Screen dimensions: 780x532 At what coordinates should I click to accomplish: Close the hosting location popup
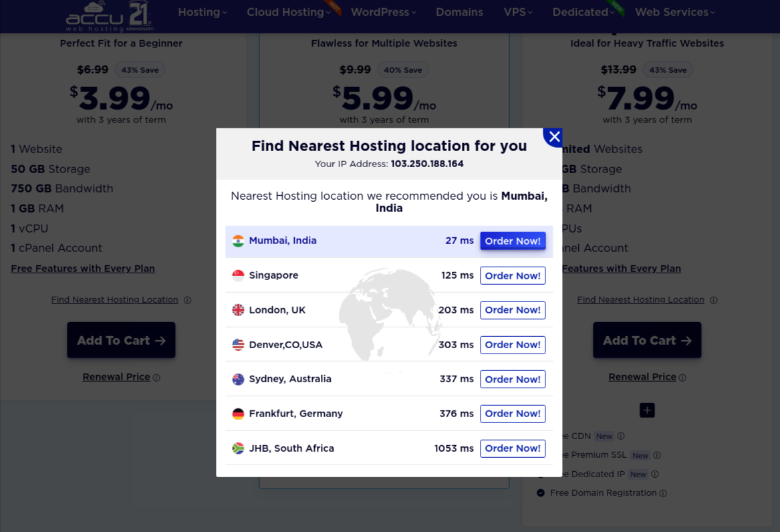click(553, 138)
